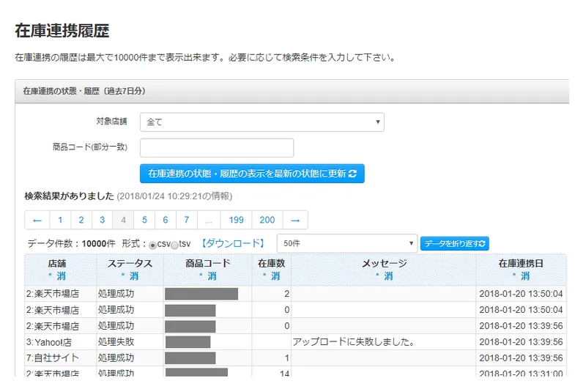Open pagination page 2
The width and height of the screenshot is (586, 392).
click(x=81, y=220)
